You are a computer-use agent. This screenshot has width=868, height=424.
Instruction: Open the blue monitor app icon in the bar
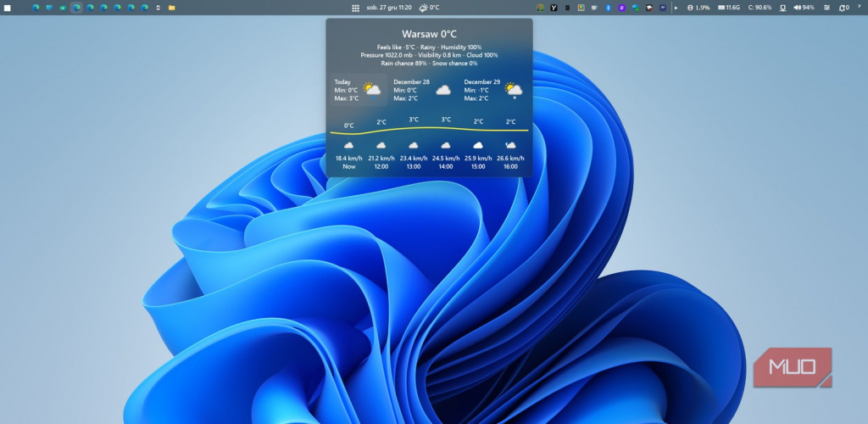point(49,8)
